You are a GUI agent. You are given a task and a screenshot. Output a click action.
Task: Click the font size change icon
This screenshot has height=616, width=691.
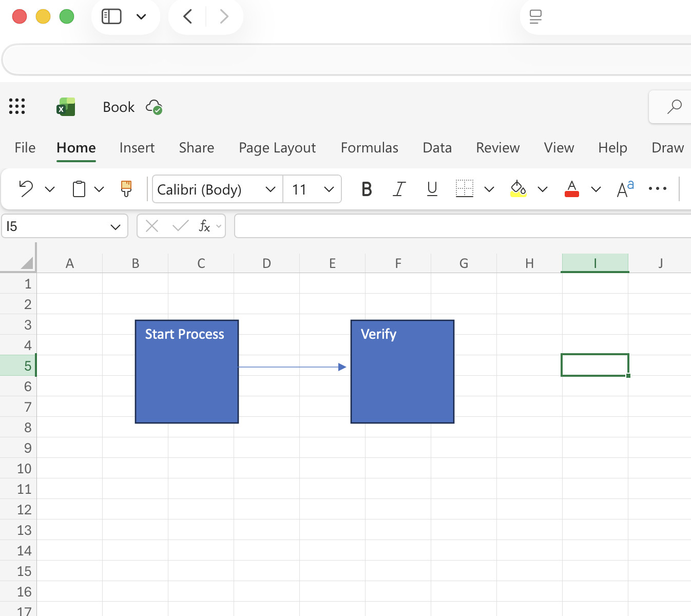625,189
